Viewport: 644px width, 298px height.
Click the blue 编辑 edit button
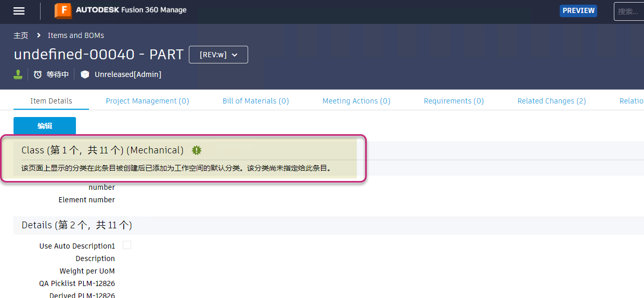[45, 126]
